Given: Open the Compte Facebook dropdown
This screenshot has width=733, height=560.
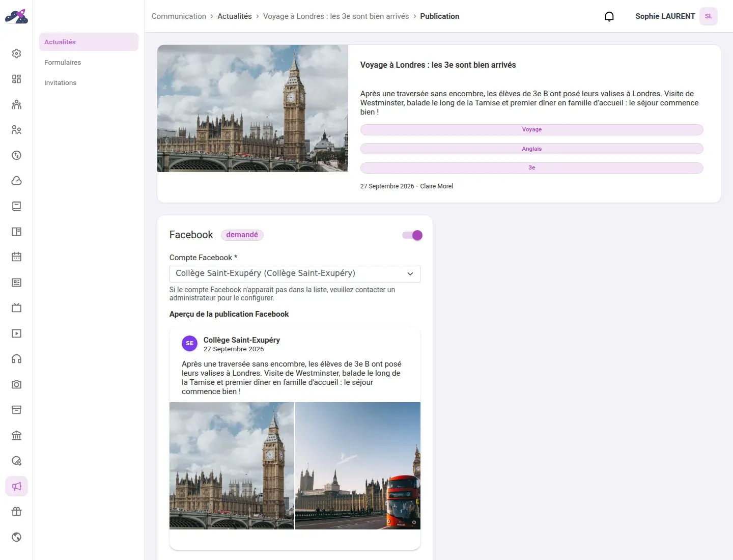Looking at the screenshot, I should (295, 274).
